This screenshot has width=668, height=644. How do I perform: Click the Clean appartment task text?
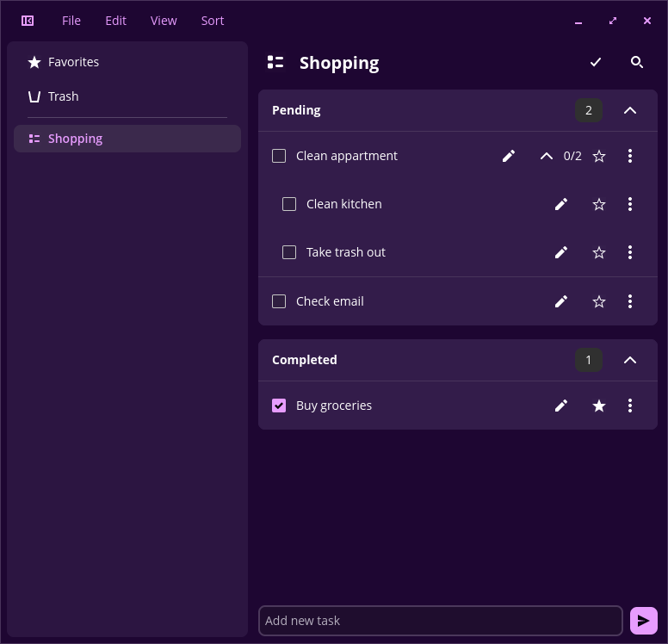(347, 157)
